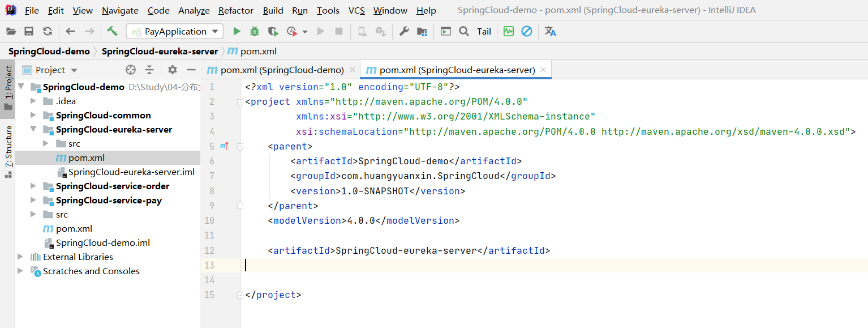The width and height of the screenshot is (868, 328).
Task: Open the VCS menu
Action: (356, 10)
